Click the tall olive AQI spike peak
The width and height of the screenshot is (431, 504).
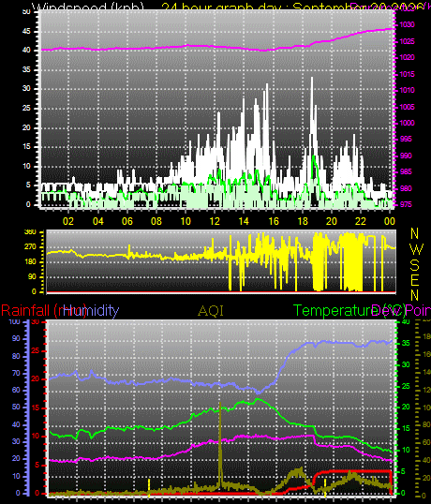pyautogui.click(x=220, y=404)
